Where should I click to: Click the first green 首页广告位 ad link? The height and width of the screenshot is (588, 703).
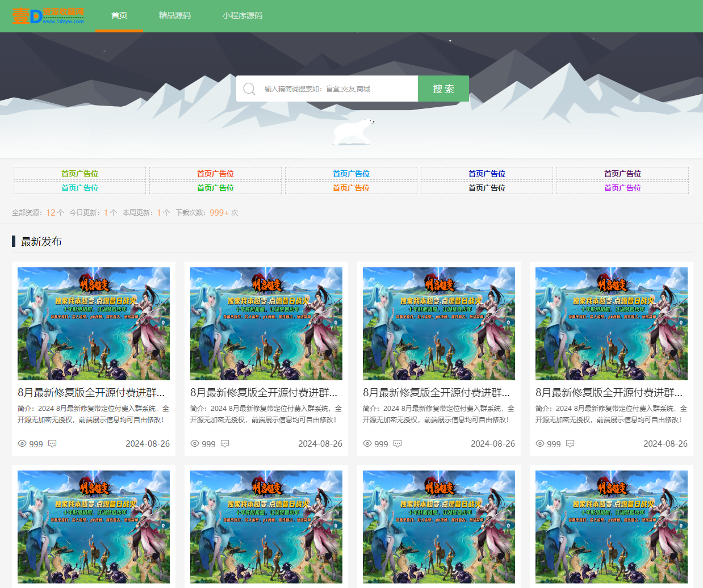[x=79, y=174]
